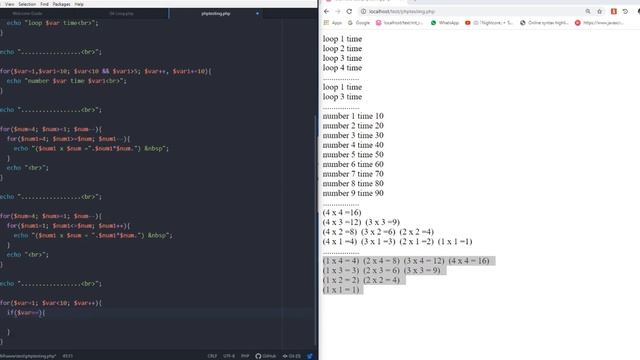Open the Google bookmark

(x=359, y=23)
